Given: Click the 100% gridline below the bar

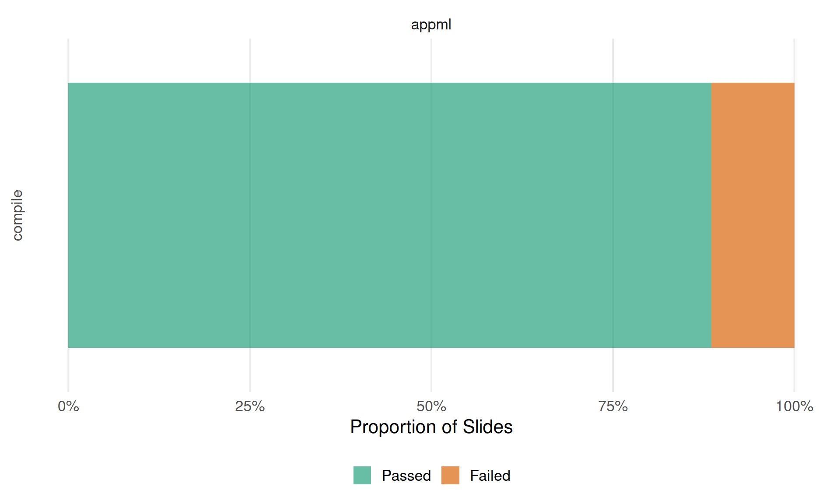Looking at the screenshot, I should coord(794,370).
